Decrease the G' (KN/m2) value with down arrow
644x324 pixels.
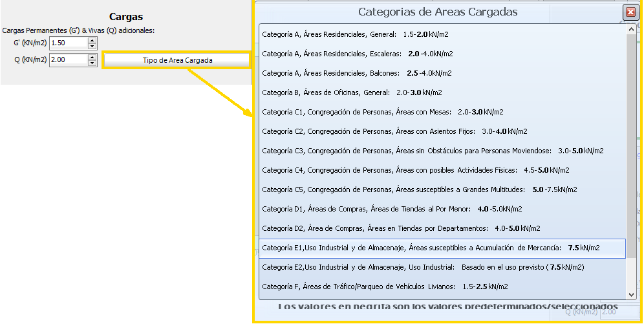92,46
